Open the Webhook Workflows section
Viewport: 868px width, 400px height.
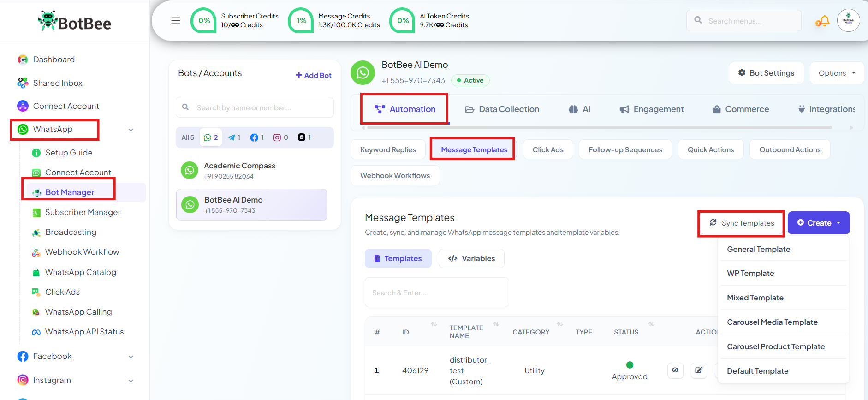click(x=395, y=175)
